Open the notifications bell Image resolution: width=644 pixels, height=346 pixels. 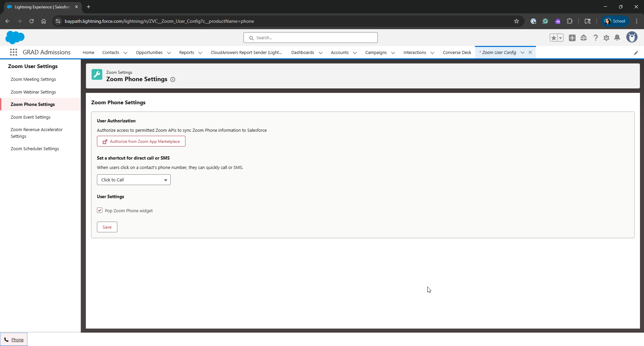[x=617, y=38]
